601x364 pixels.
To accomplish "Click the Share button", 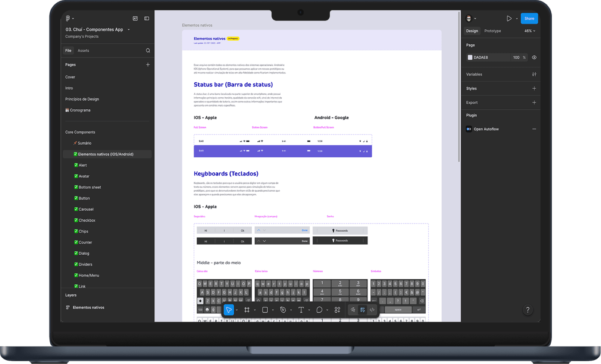I will pos(529,18).
